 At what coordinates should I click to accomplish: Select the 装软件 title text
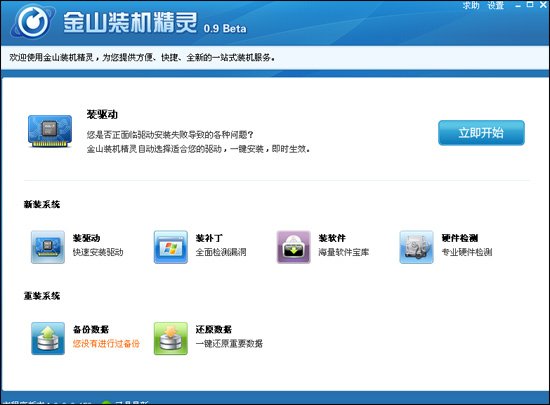click(332, 238)
